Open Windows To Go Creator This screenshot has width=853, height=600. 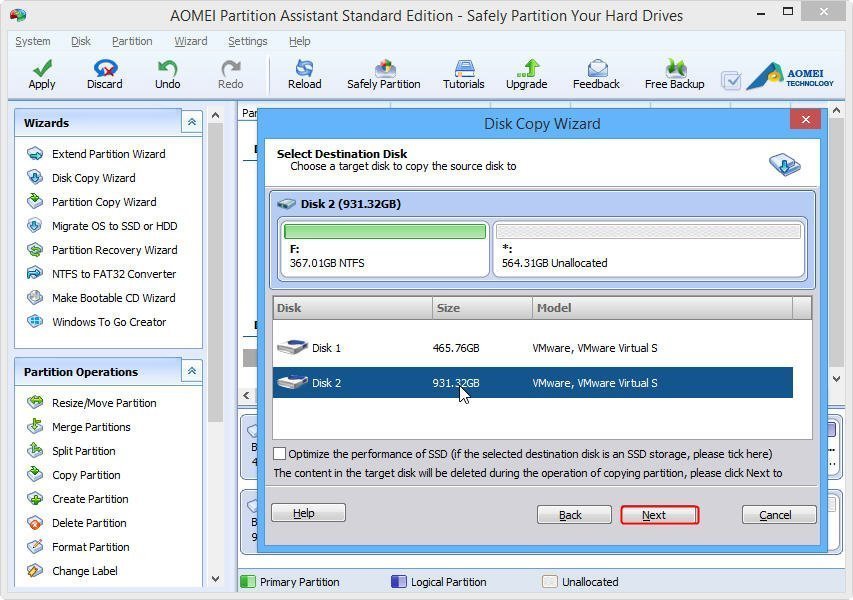click(x=96, y=321)
